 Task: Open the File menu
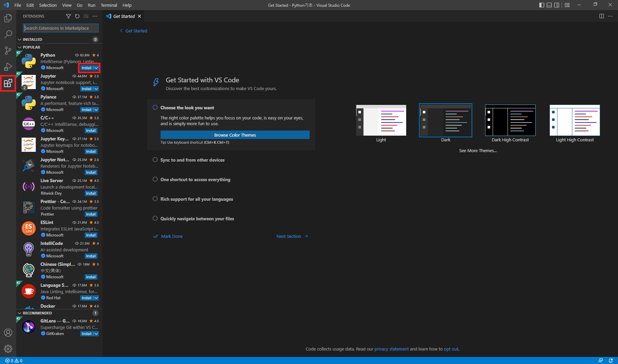18,5
